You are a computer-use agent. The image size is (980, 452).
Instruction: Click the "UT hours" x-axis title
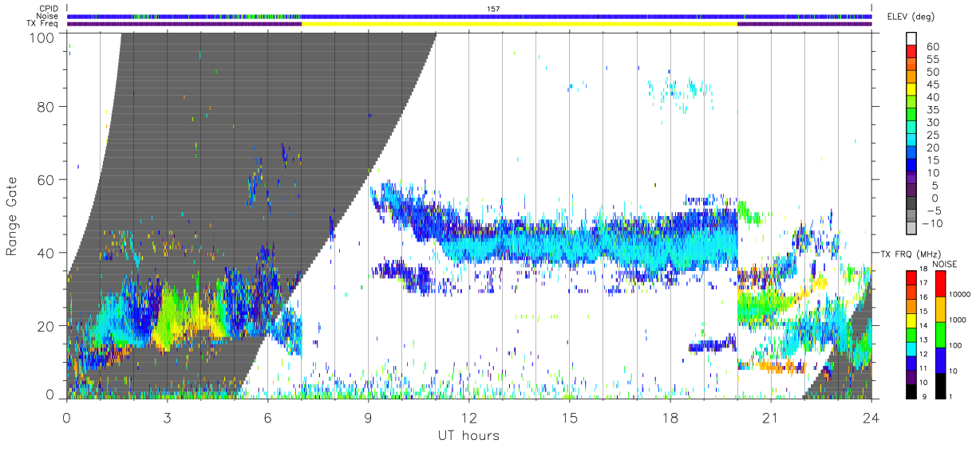468,436
